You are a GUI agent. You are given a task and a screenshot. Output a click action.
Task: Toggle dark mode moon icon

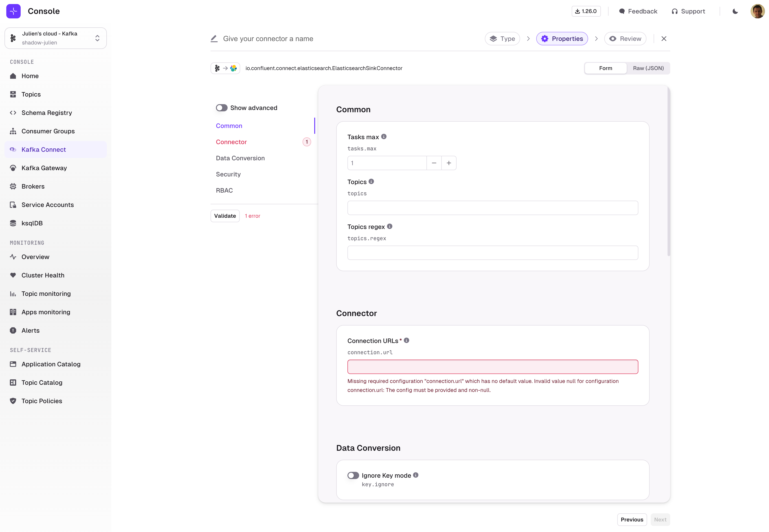(735, 11)
